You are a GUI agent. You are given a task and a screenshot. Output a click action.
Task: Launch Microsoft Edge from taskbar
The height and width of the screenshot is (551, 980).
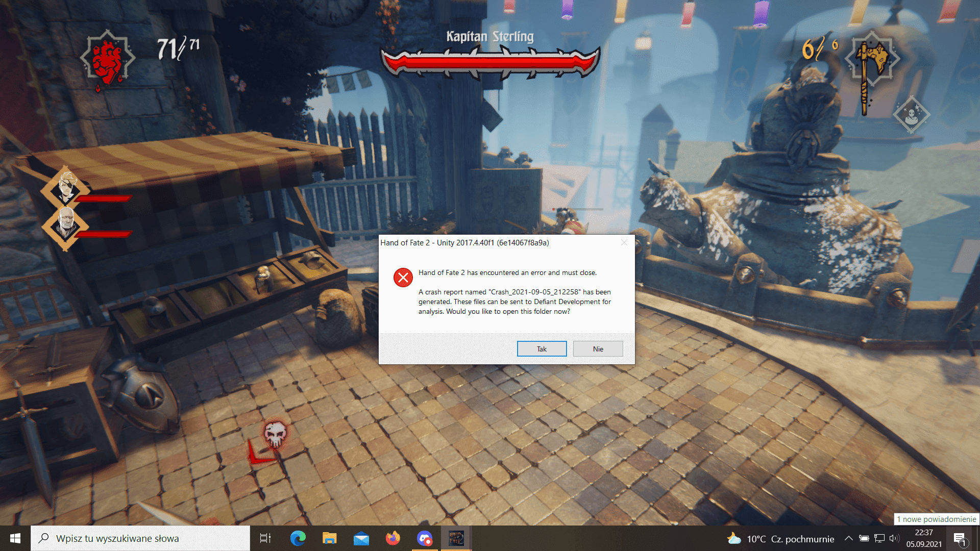click(298, 538)
